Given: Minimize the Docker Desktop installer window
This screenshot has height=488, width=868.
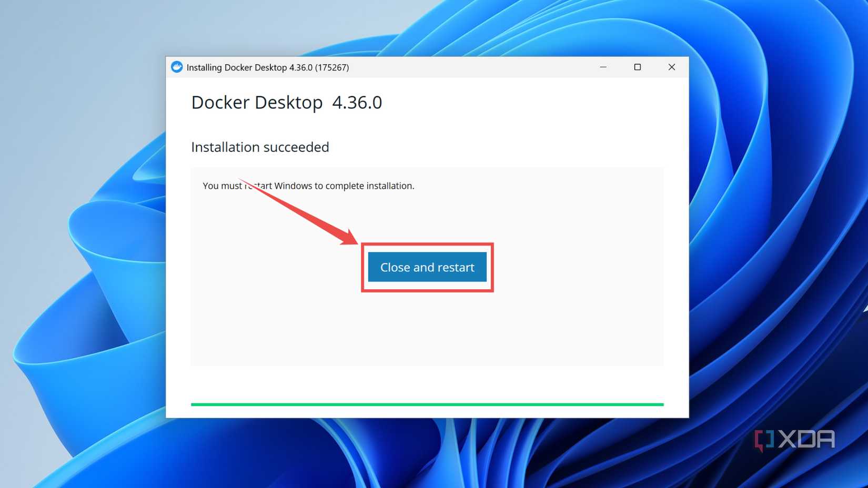Looking at the screenshot, I should pos(603,67).
